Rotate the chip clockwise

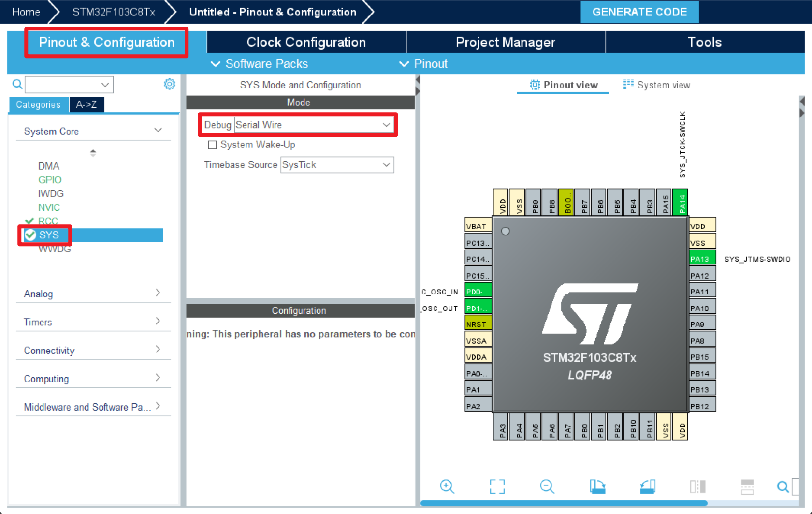coord(597,486)
